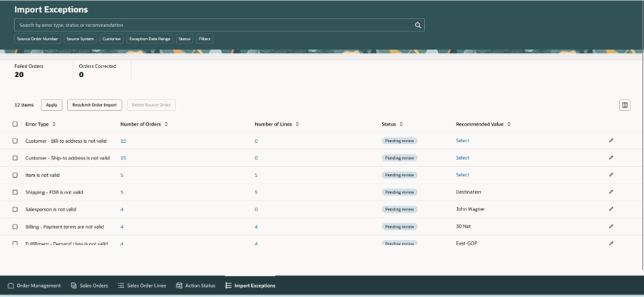This screenshot has width=644, height=297.
Task: Check the Ship-to address error row
Action: click(x=15, y=158)
